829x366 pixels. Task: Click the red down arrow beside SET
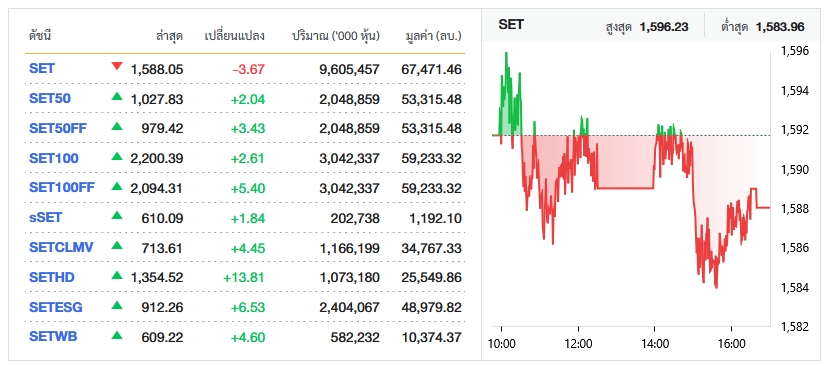coord(117,67)
